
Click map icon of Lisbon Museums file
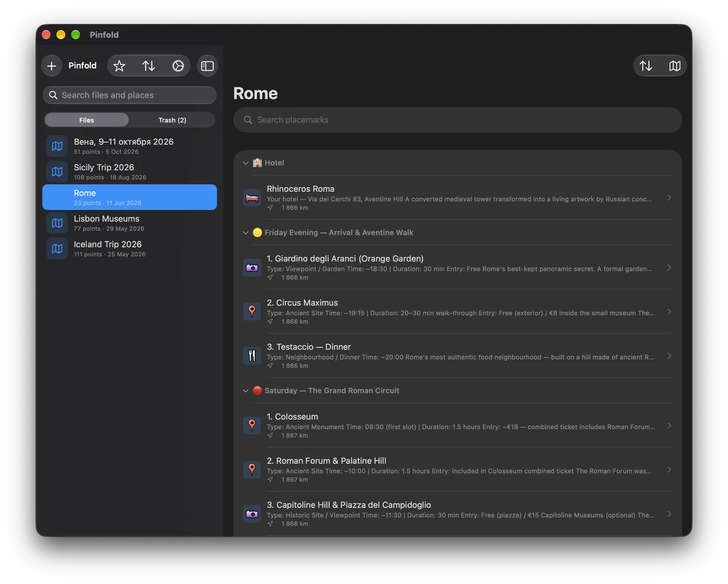(x=57, y=223)
